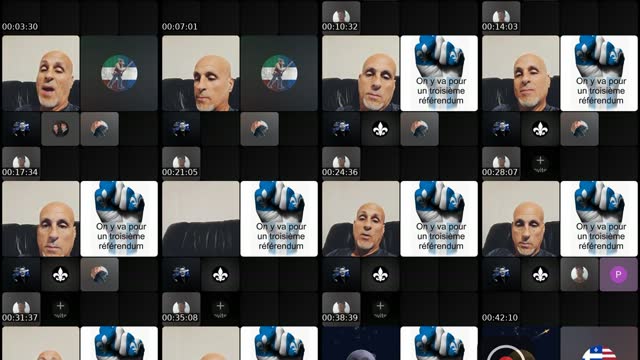Click the man's video tile in the 00:14:03 frame

click(521, 73)
